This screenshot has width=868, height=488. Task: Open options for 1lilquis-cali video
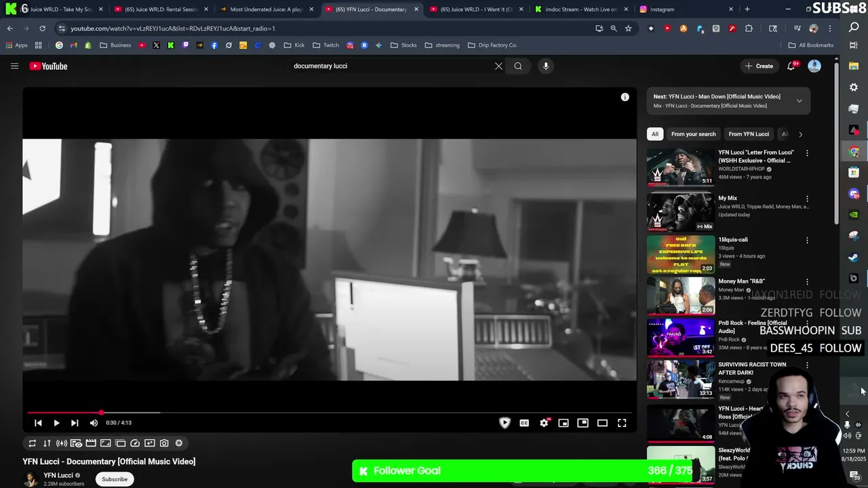(807, 241)
